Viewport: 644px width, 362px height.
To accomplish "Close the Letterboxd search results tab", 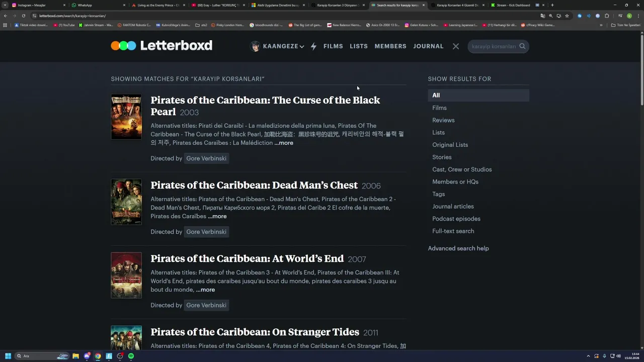I will click(424, 5).
